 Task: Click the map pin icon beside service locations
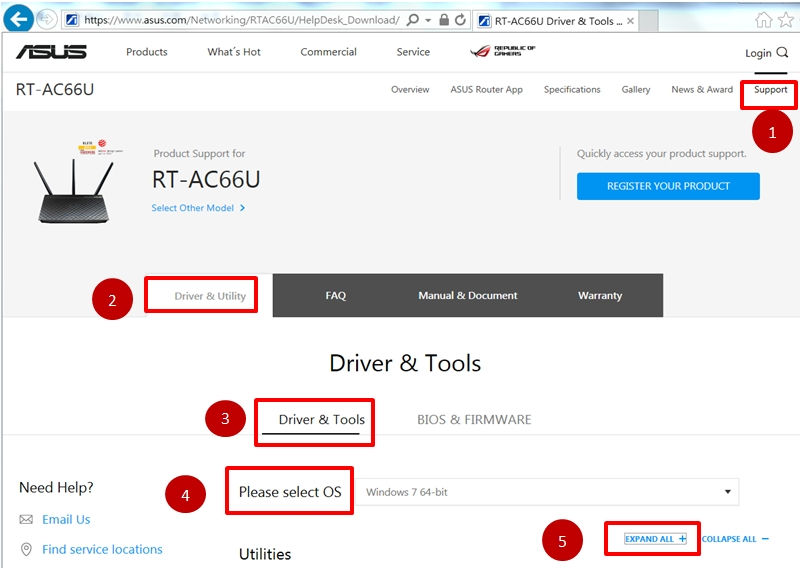[x=26, y=549]
